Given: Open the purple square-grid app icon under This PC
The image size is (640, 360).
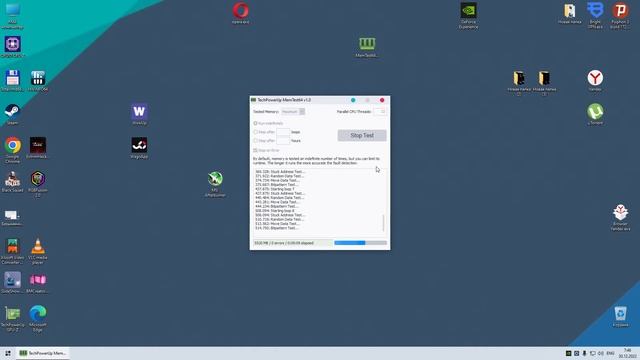Looking at the screenshot, I should (13, 47).
